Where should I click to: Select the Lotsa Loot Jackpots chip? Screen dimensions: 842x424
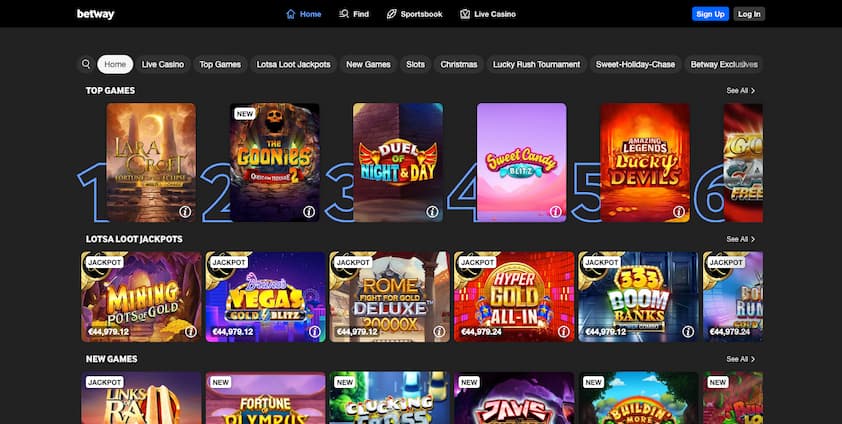point(293,64)
